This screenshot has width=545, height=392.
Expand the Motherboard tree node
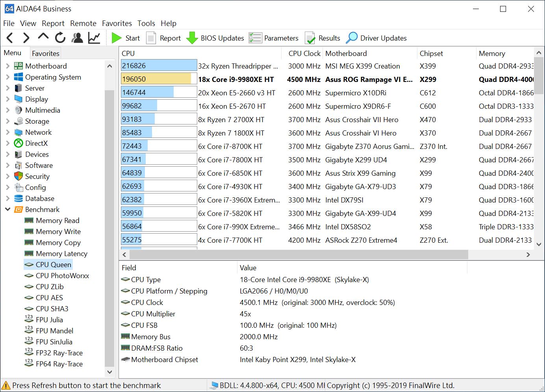click(7, 66)
